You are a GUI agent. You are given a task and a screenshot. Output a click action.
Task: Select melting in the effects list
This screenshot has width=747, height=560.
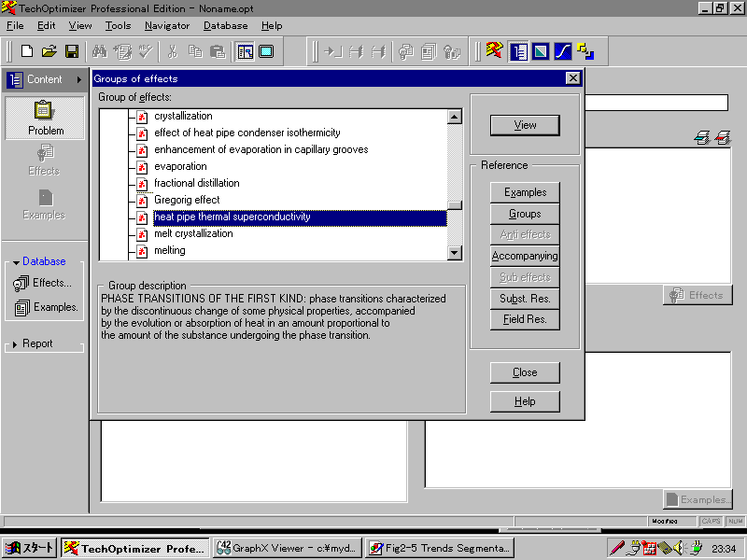coord(170,250)
